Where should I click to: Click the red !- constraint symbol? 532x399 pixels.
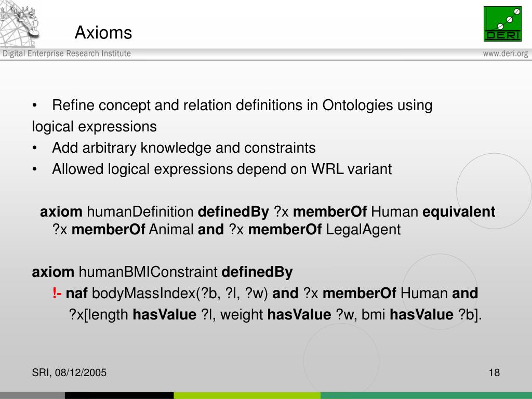point(57,293)
